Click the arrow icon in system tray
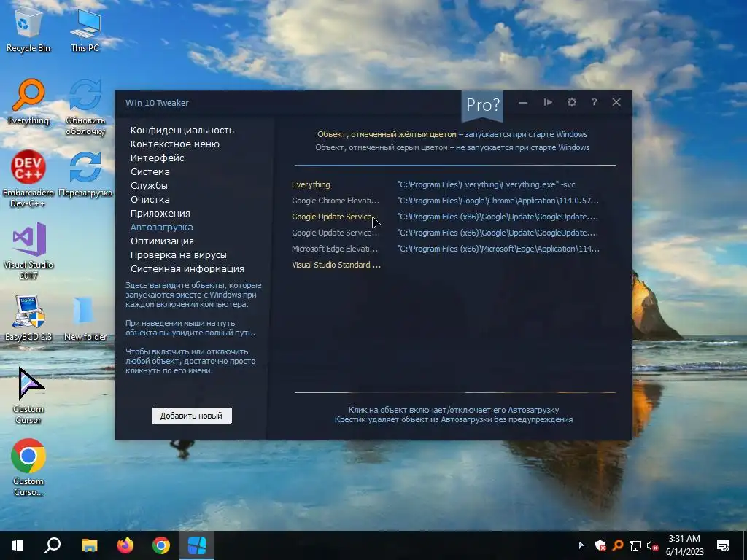Viewport: 747px width, 560px height. (x=581, y=545)
